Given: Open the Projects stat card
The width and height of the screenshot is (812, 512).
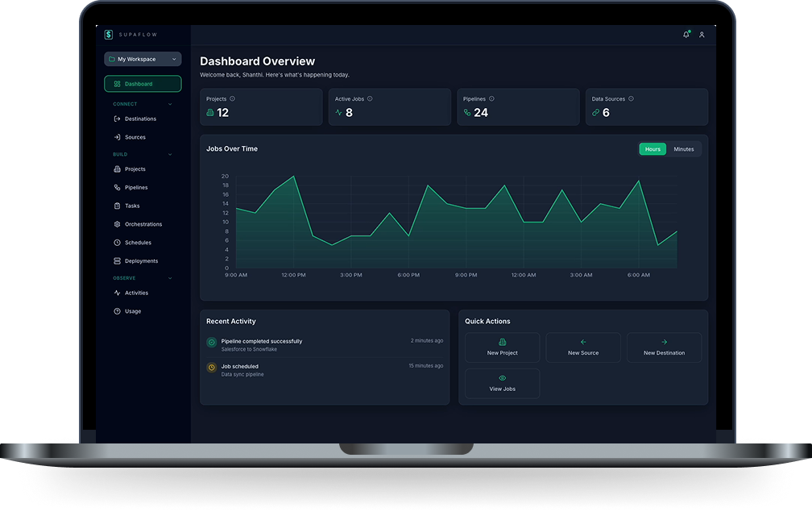Looking at the screenshot, I should point(261,106).
